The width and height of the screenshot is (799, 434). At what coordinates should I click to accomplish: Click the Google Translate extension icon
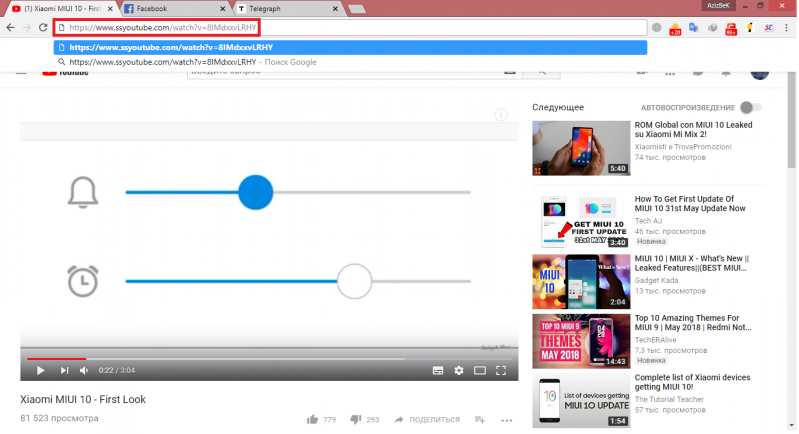694,28
